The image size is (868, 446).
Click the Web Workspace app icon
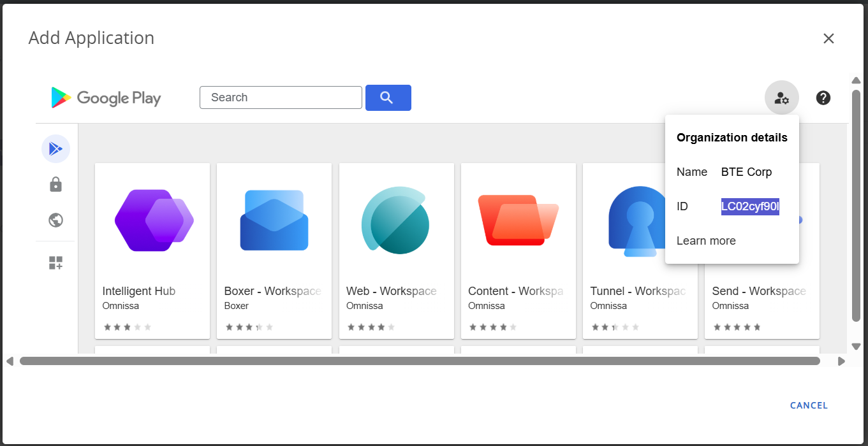(x=395, y=220)
